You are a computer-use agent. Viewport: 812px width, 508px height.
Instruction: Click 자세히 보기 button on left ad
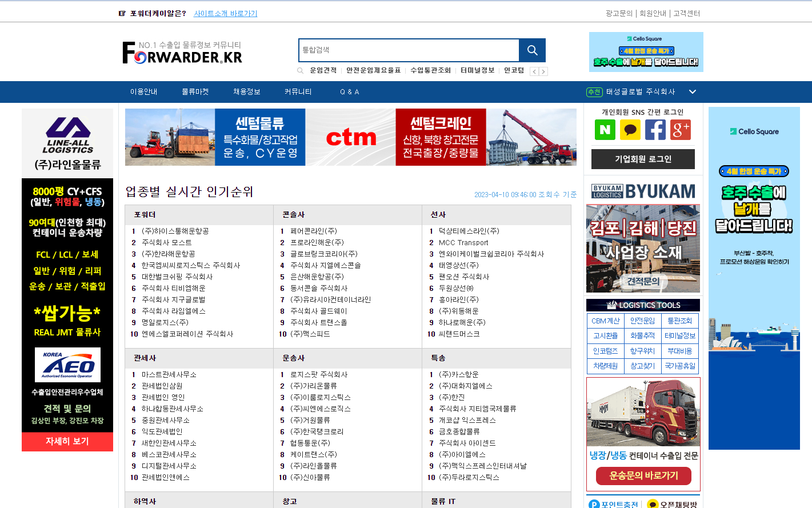[67, 441]
